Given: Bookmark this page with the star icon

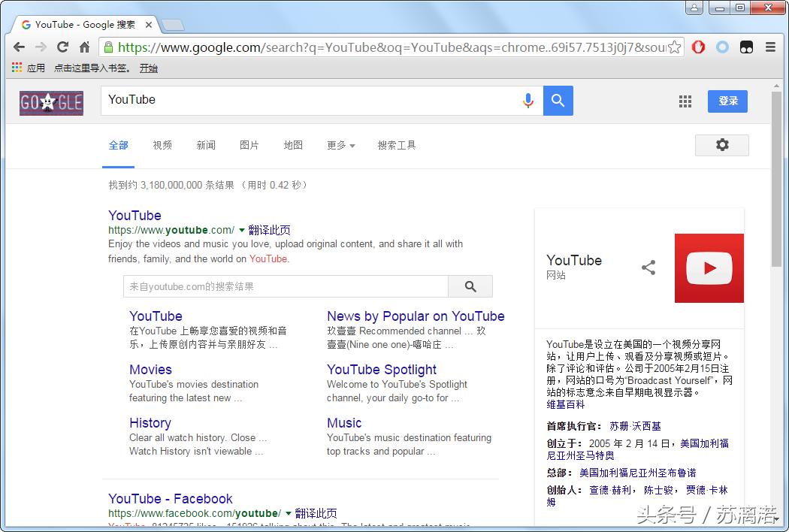Looking at the screenshot, I should click(676, 47).
